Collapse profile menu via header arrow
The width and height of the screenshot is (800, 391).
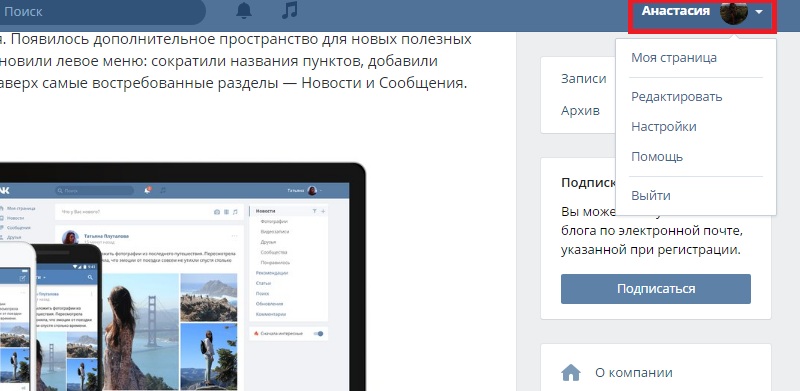click(759, 11)
